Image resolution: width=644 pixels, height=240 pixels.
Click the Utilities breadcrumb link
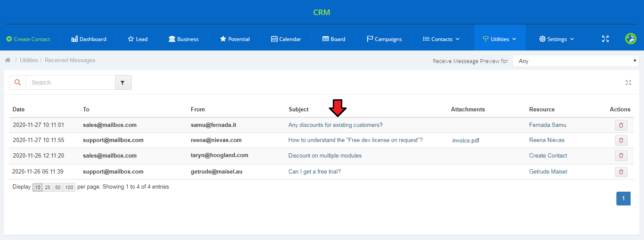29,60
